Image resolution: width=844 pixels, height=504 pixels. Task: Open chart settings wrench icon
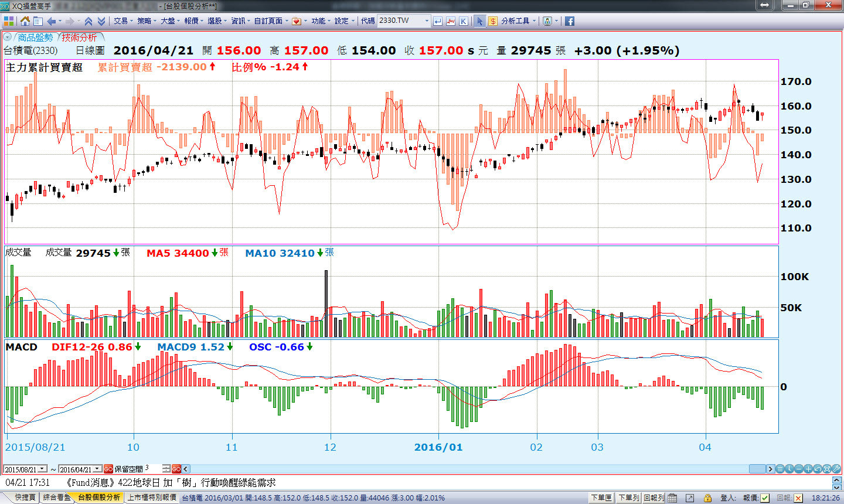836,469
